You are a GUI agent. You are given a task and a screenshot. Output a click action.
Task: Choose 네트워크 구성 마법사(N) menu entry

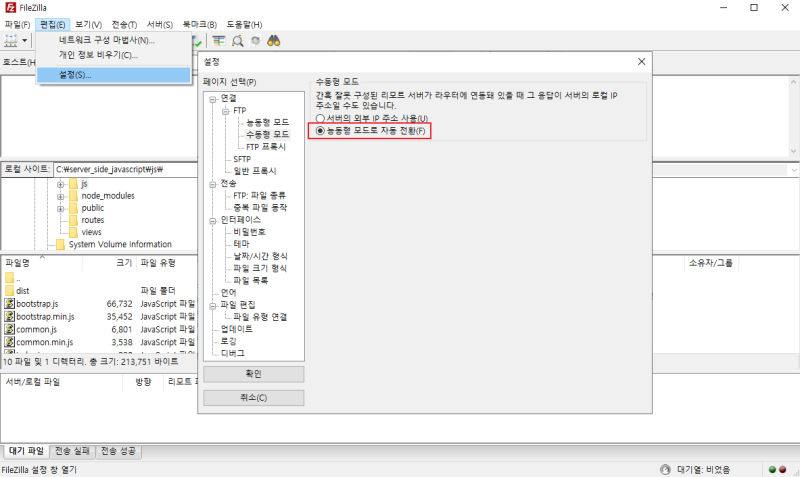113,40
